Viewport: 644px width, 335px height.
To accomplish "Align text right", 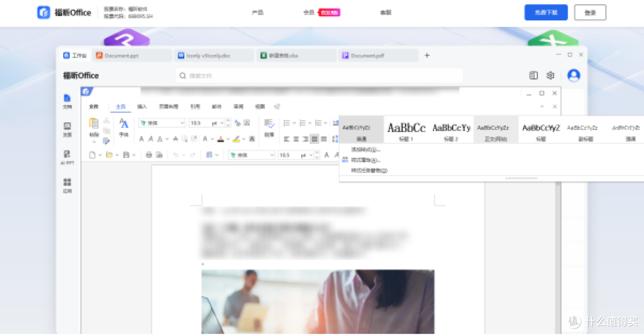I will pos(305,139).
